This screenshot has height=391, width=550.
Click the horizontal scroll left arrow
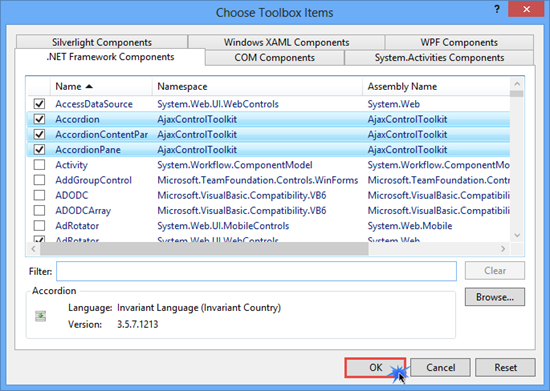(33, 249)
